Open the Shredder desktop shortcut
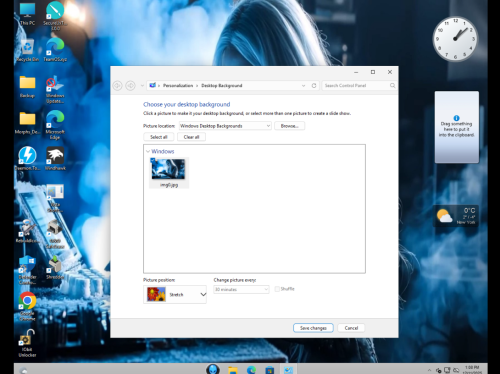The image size is (500, 374). point(55,267)
